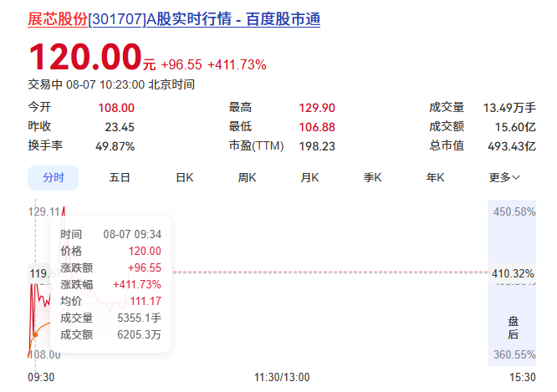Switch to the 五日 tab
This screenshot has width=557, height=392.
point(120,177)
